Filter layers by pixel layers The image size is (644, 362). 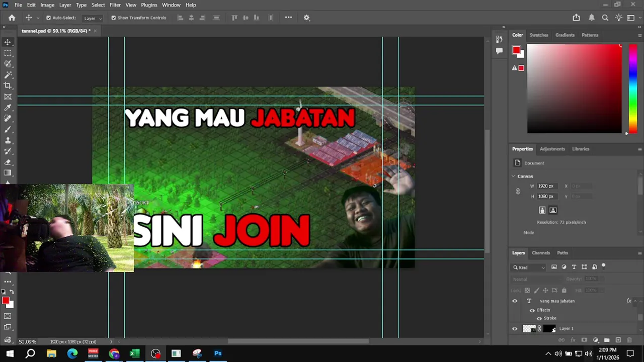(x=554, y=267)
